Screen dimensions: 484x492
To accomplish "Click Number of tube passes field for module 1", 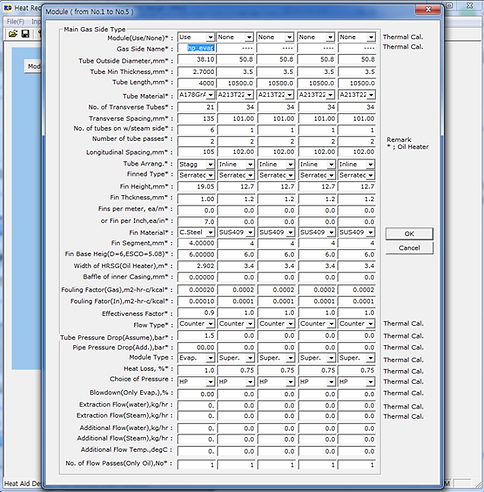I will [x=196, y=141].
